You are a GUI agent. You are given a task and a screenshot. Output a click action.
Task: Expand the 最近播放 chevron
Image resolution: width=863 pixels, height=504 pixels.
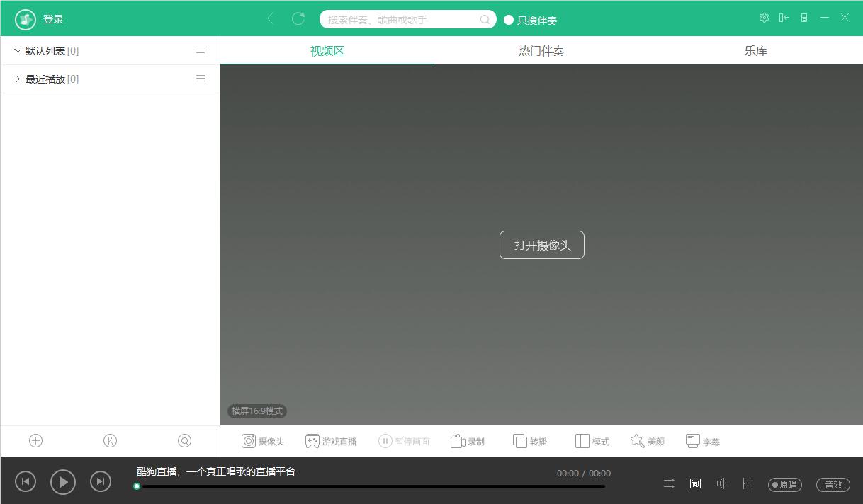18,79
